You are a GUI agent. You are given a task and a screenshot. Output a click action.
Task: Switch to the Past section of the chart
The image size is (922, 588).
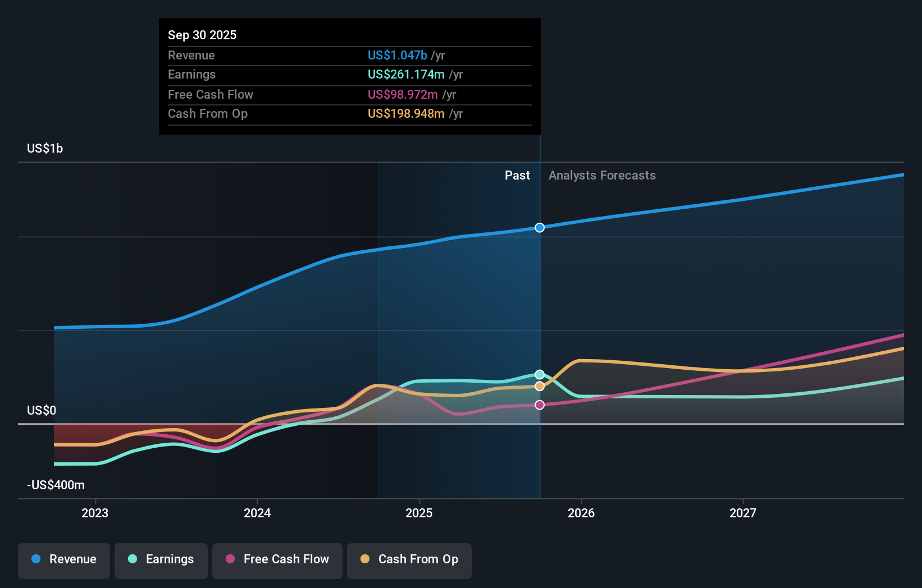coord(517,175)
